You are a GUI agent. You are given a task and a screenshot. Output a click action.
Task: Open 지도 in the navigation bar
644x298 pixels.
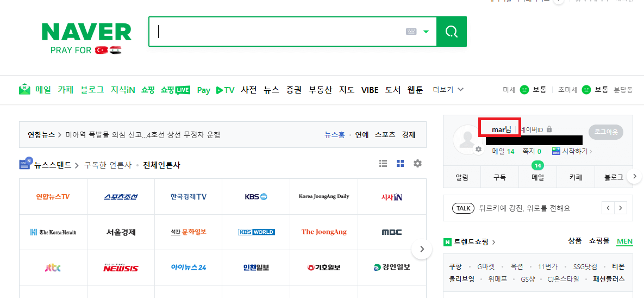[347, 90]
